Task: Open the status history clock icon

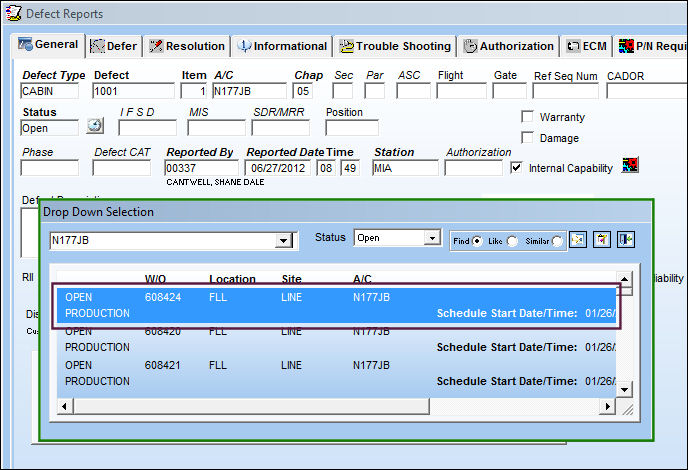Action: point(95,126)
